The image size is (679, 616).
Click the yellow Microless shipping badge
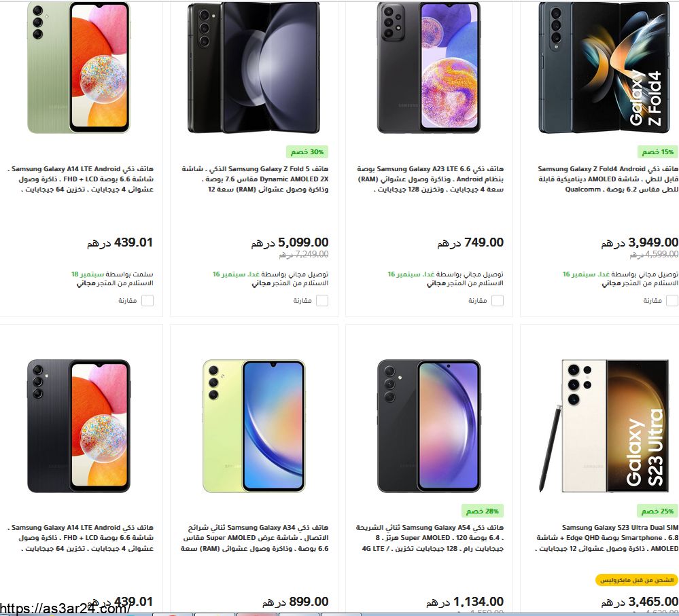(637, 579)
